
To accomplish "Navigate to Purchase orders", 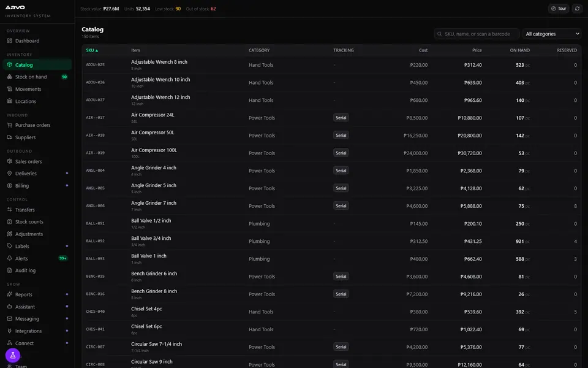I will click(x=37, y=125).
